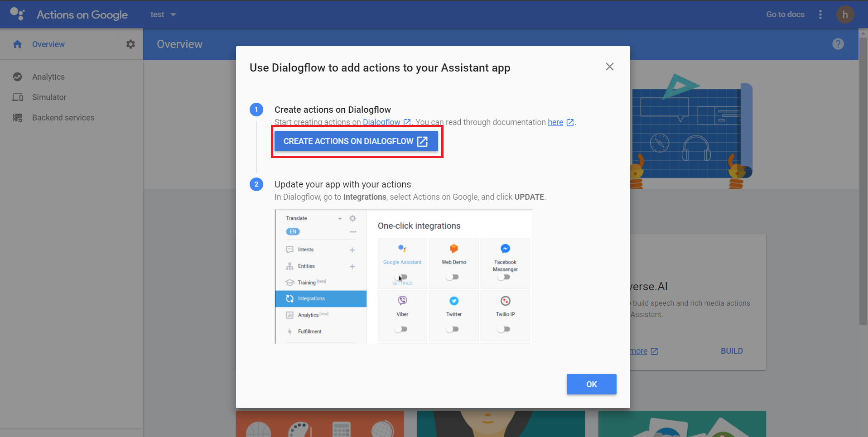The width and height of the screenshot is (868, 437).
Task: Click the Overview home icon
Action: tap(18, 44)
